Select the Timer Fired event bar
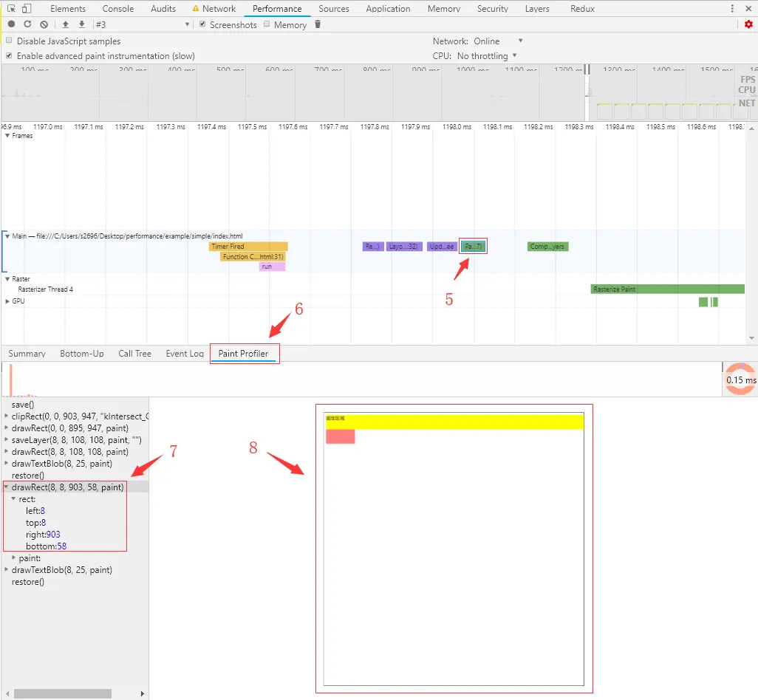The height and width of the screenshot is (700, 758). pyautogui.click(x=248, y=247)
